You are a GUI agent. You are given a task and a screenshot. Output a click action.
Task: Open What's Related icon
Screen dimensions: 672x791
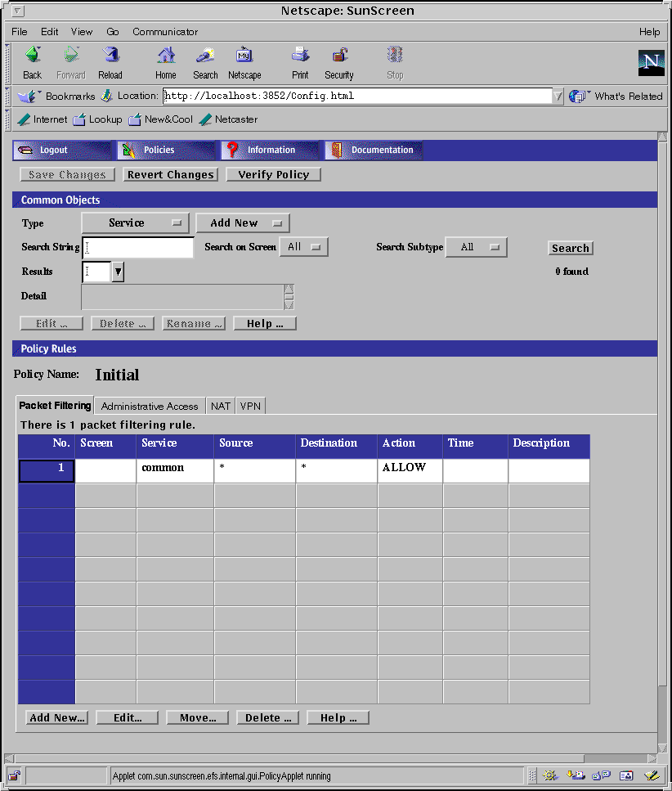coord(578,96)
